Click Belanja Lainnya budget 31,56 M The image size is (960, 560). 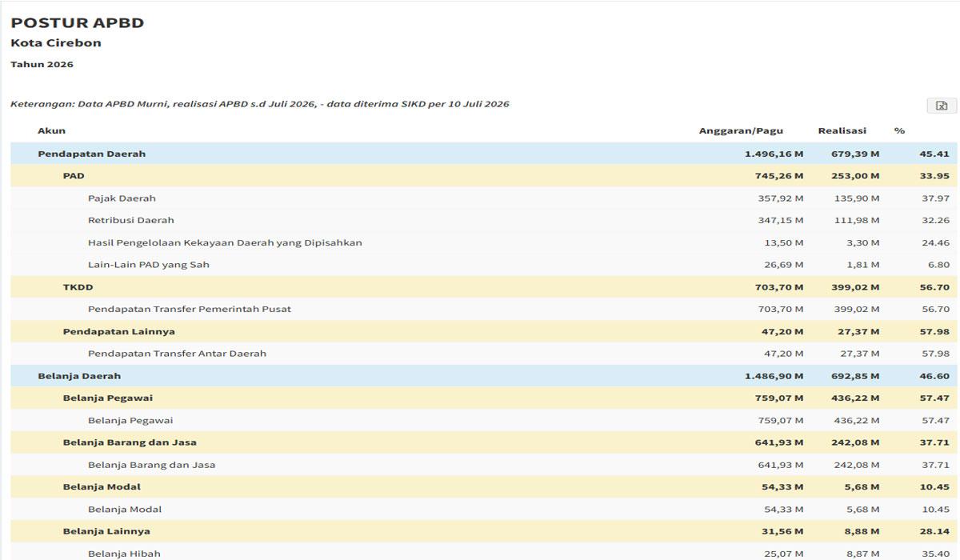pos(783,531)
